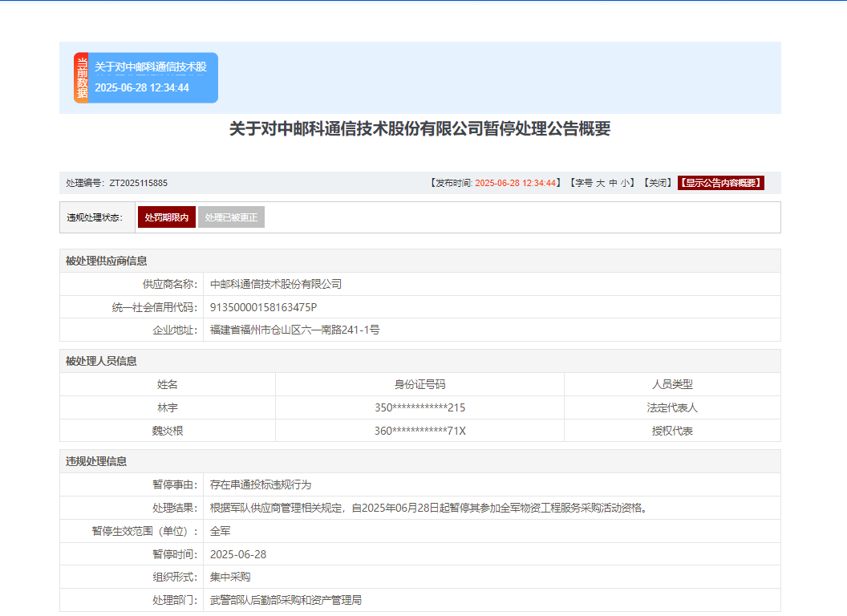
Task: Click the name 魏炎根
Action: point(168,432)
